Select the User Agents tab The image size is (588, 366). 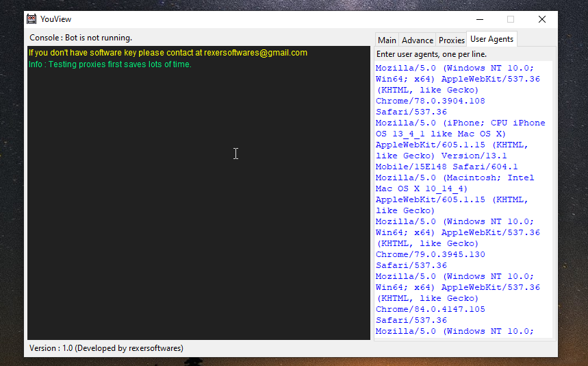coord(491,39)
